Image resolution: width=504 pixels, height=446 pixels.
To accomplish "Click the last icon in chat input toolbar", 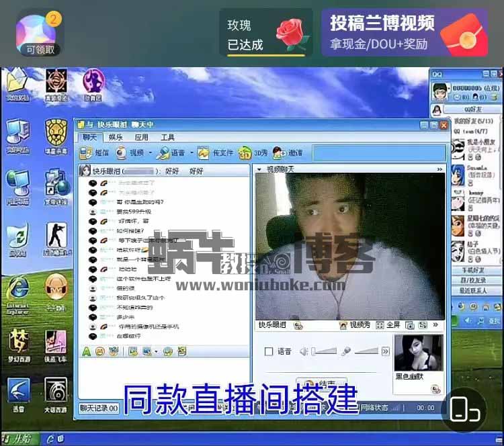I will (x=182, y=351).
